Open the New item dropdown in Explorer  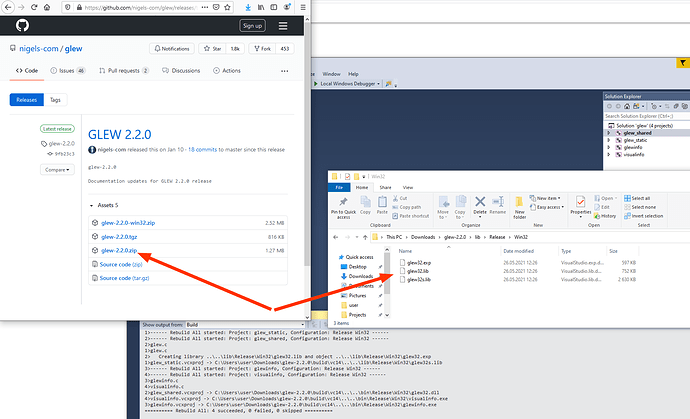tap(545, 198)
